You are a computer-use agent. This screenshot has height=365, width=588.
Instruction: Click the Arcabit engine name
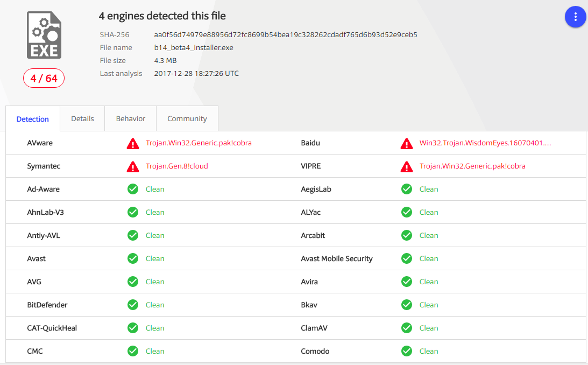313,236
